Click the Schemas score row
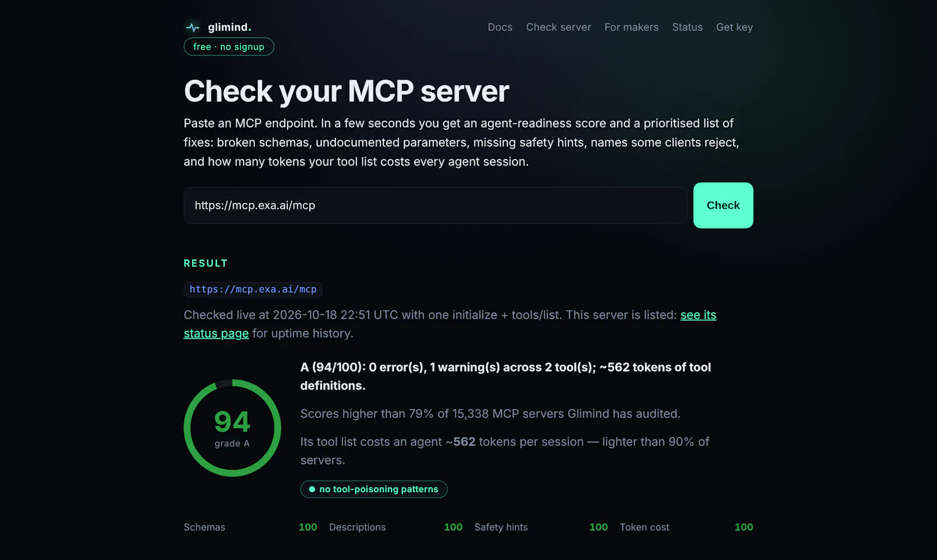Screen dimensions: 937x560 click(x=251, y=527)
